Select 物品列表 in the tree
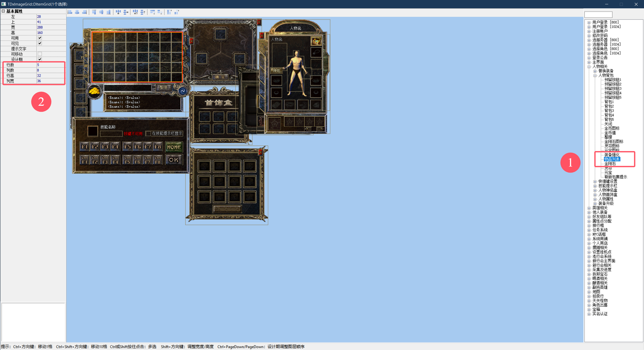The image size is (644, 350). pyautogui.click(x=612, y=159)
